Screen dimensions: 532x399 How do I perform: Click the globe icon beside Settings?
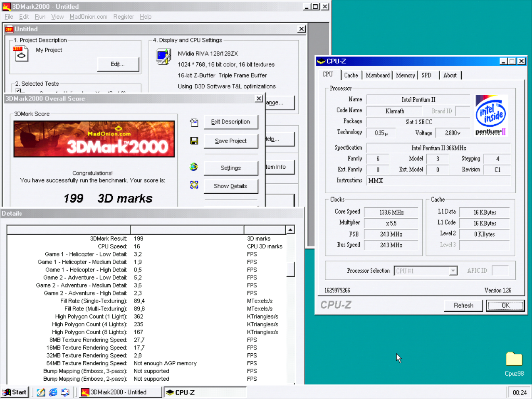(194, 167)
